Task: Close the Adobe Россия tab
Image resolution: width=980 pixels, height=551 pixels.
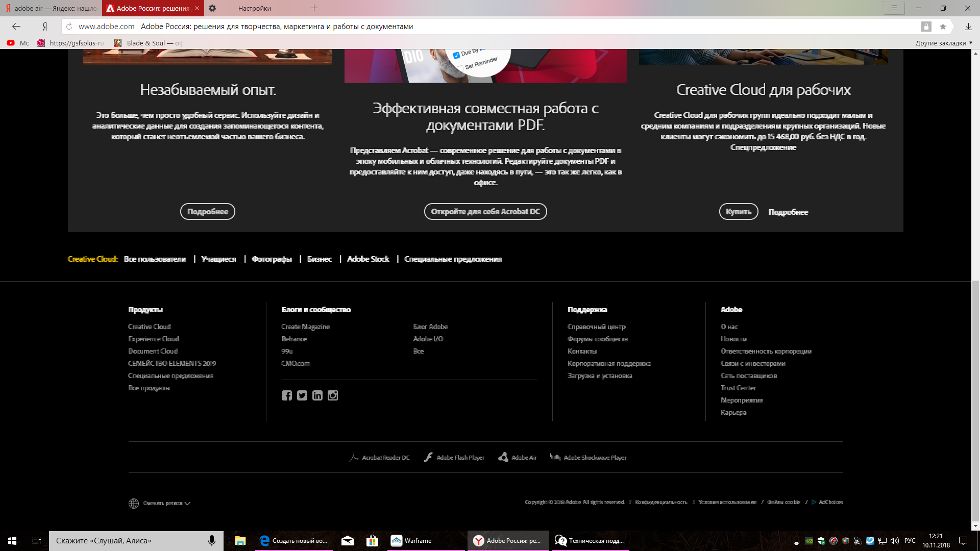Action: [197, 8]
